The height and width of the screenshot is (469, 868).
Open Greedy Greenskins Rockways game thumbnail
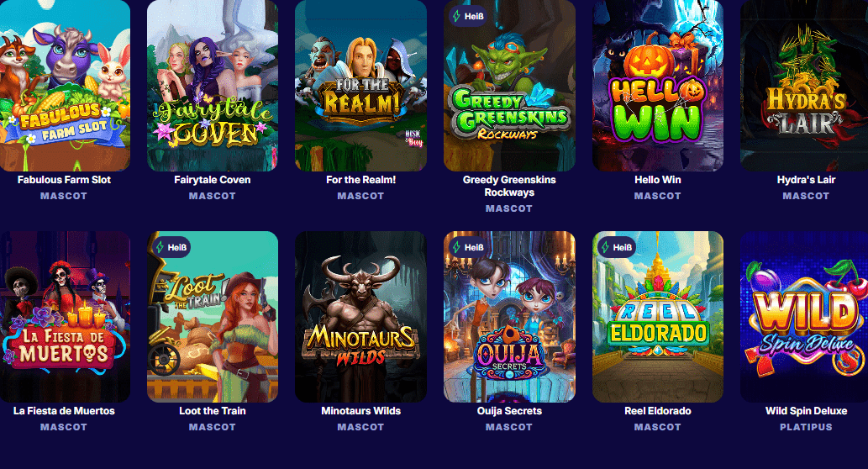(509, 85)
